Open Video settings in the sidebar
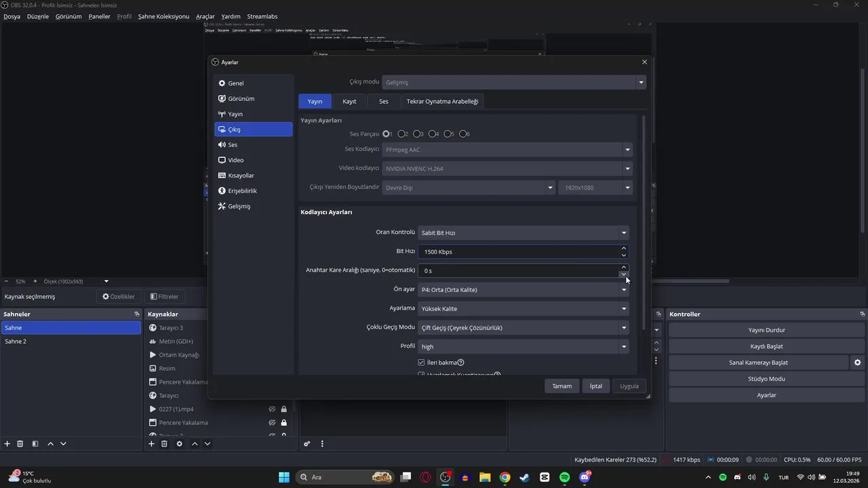Screen dimensions: 868x488 253,160
